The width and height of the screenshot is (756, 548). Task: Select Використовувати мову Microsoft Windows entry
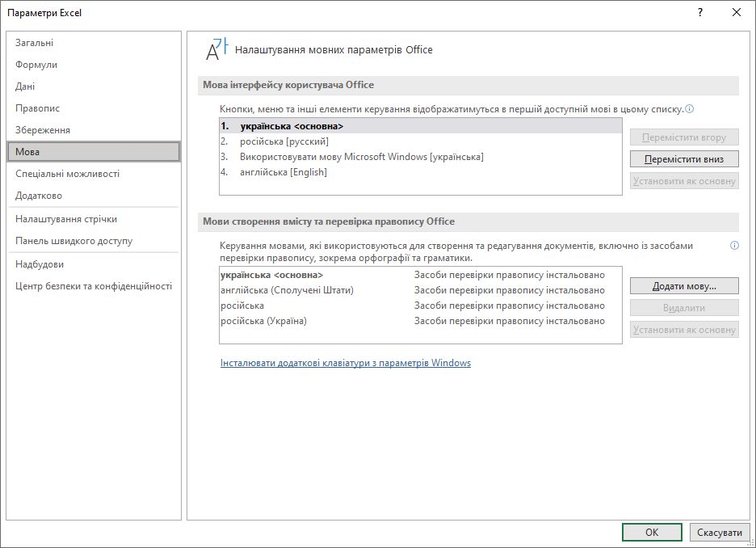[421, 157]
